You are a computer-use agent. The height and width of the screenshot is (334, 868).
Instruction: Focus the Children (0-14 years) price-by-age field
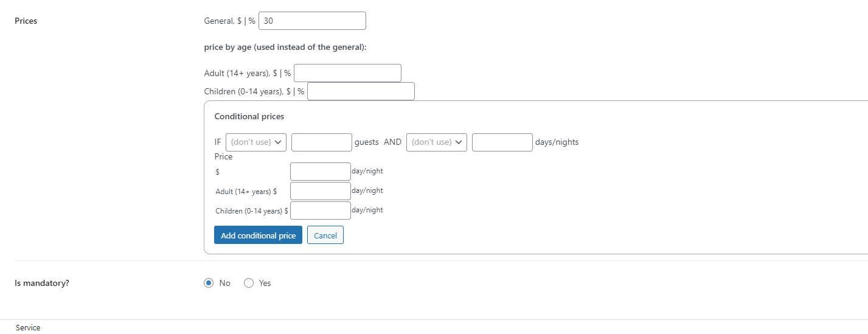361,91
